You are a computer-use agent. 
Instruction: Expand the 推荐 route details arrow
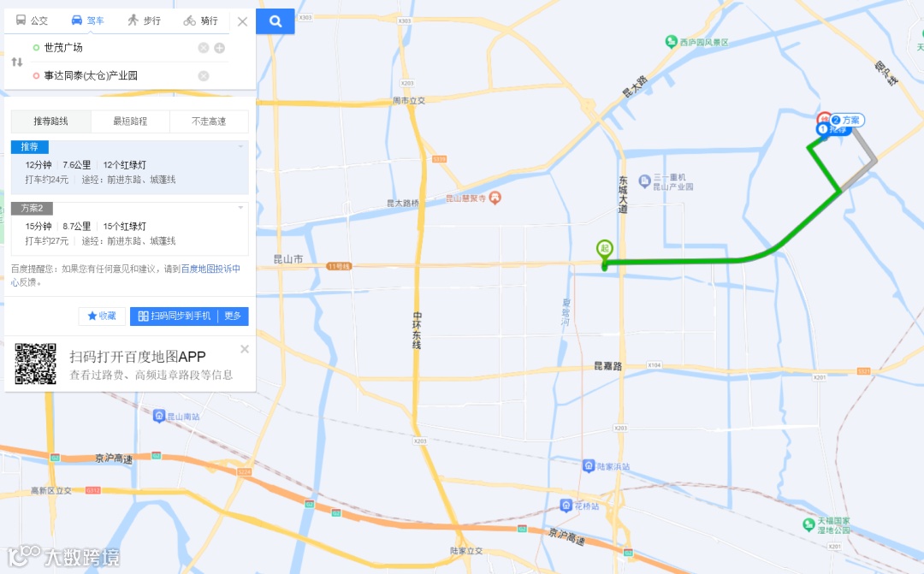tap(240, 147)
